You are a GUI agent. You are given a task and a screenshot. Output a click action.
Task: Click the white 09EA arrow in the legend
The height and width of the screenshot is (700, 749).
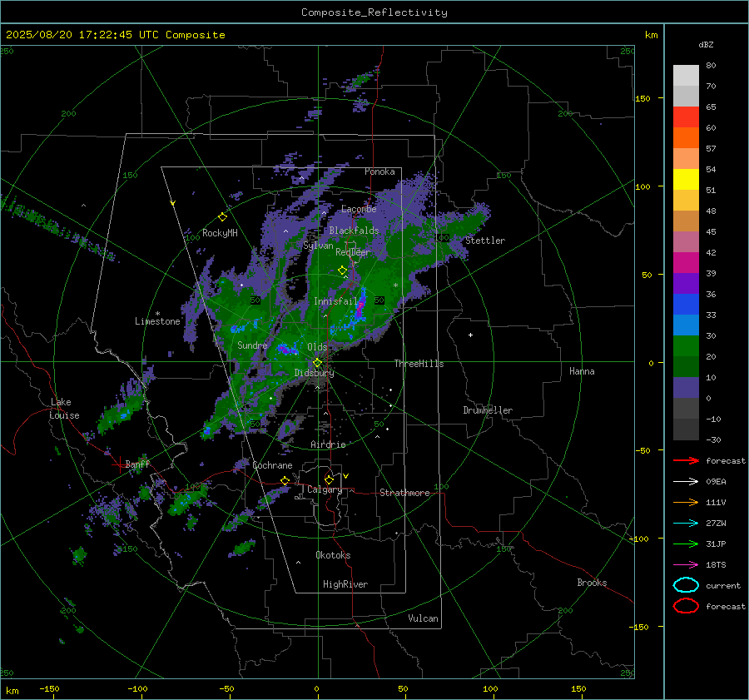point(686,482)
